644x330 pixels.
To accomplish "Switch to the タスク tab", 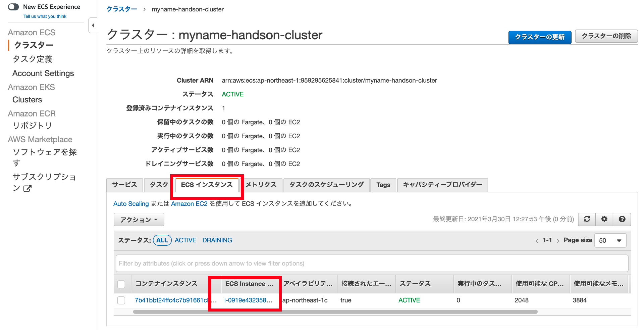I will click(159, 185).
